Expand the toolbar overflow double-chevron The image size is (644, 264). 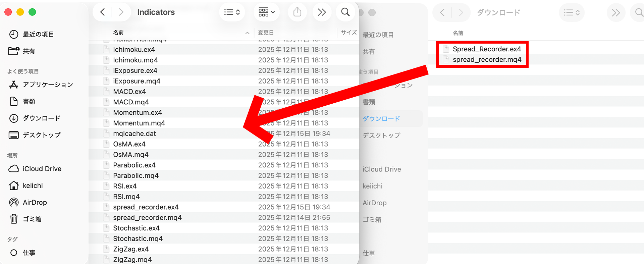coord(322,12)
